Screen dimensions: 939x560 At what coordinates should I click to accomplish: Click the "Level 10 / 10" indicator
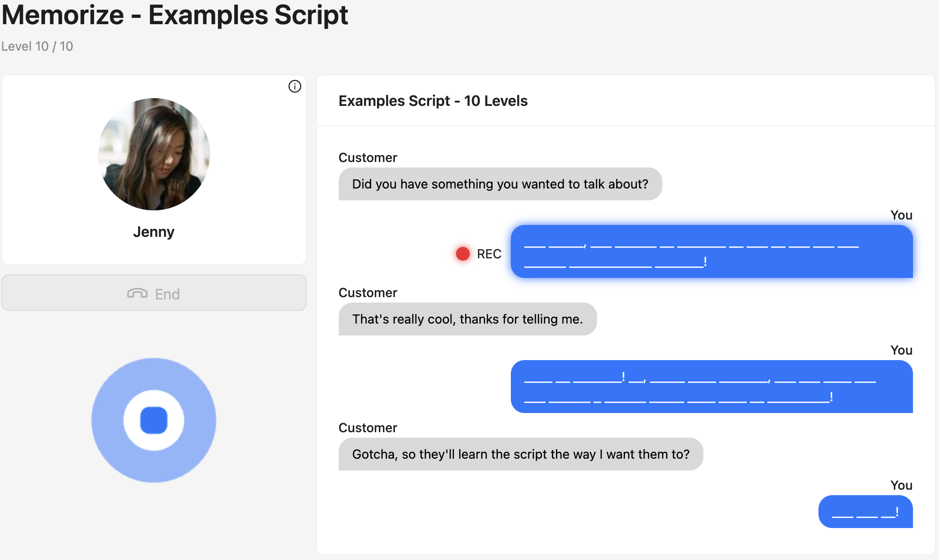click(37, 46)
